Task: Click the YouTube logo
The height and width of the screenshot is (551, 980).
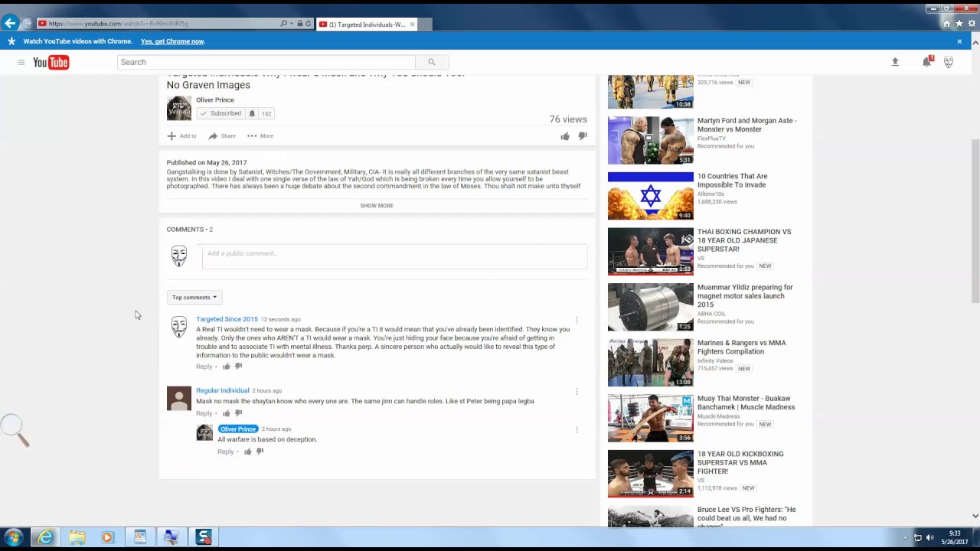Action: coord(51,62)
